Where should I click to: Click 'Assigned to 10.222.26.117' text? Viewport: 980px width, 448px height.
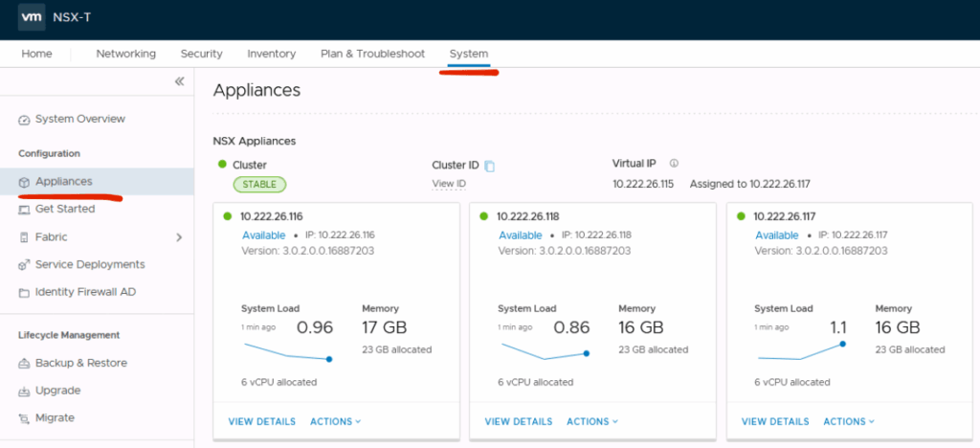(750, 184)
